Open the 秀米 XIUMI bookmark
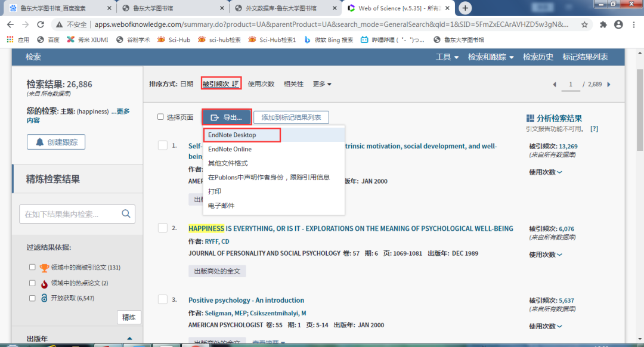 (88, 40)
